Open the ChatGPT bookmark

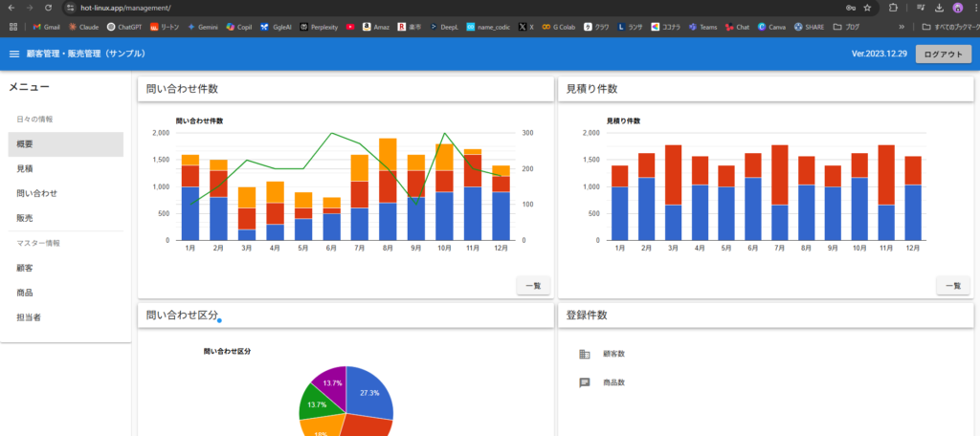(x=125, y=27)
